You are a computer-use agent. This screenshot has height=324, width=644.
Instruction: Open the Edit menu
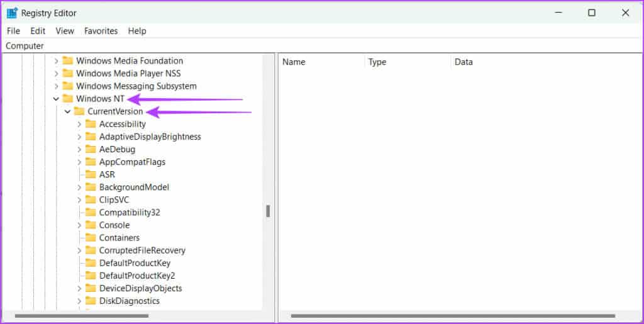[38, 31]
